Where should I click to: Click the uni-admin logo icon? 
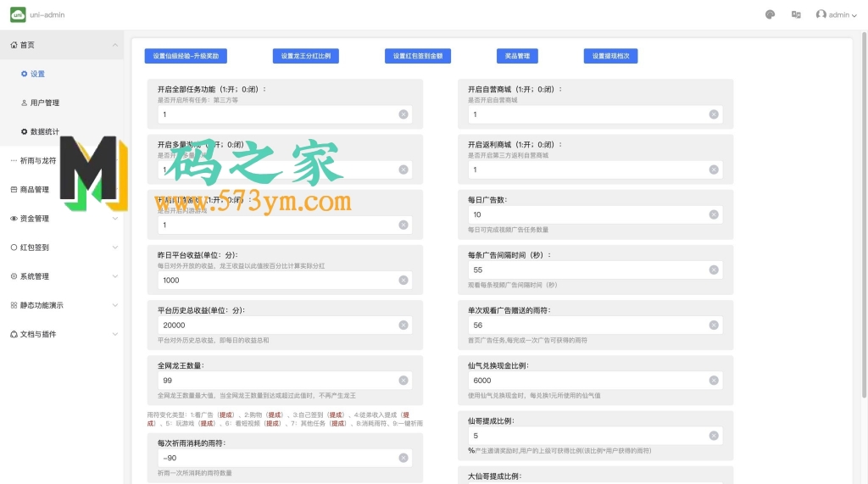click(18, 15)
